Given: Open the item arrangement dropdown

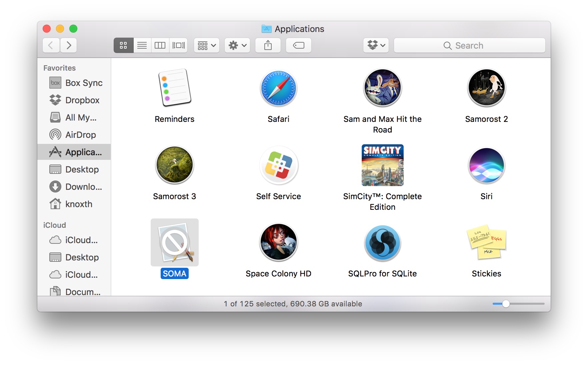Looking at the screenshot, I should coord(207,45).
